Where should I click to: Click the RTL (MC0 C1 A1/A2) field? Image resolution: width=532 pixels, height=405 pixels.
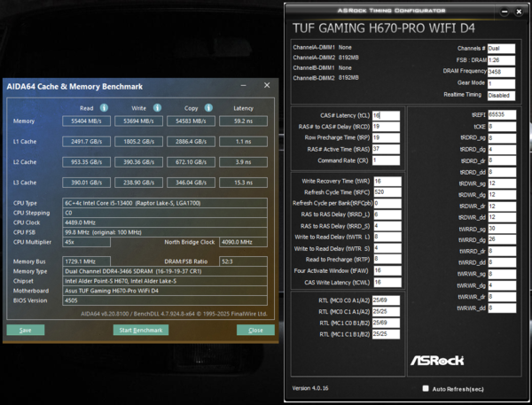pyautogui.click(x=386, y=312)
